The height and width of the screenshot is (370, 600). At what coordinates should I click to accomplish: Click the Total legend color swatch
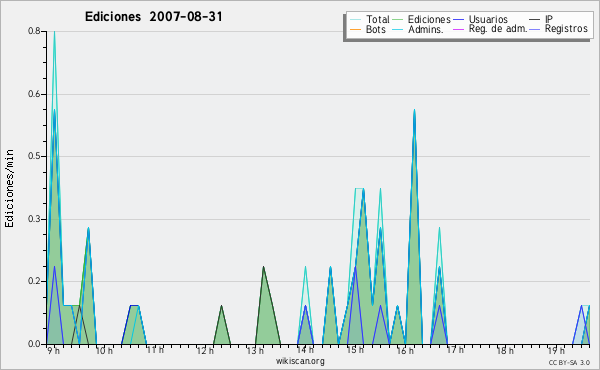355,20
